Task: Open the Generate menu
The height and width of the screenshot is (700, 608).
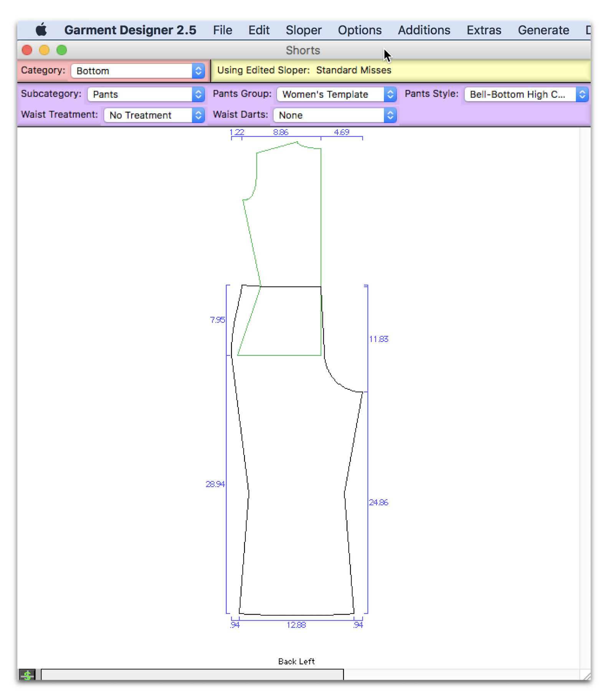Action: pyautogui.click(x=543, y=30)
